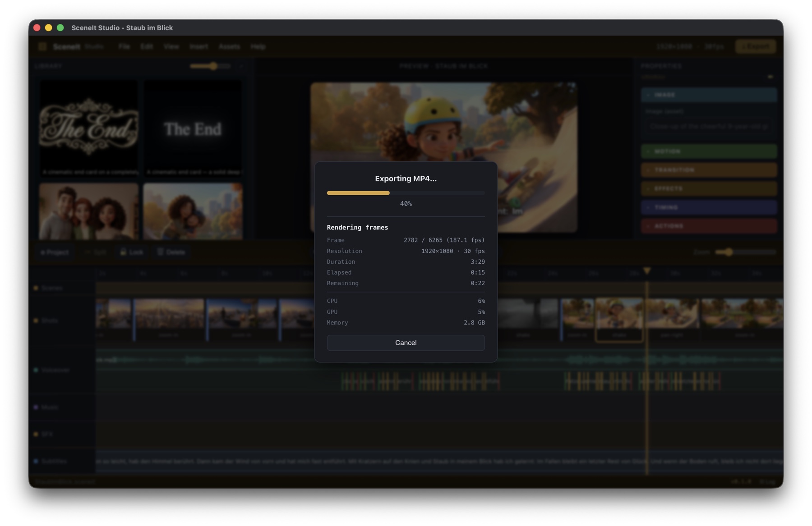Click the timeline playhead marker
812x526 pixels.
pyautogui.click(x=647, y=270)
